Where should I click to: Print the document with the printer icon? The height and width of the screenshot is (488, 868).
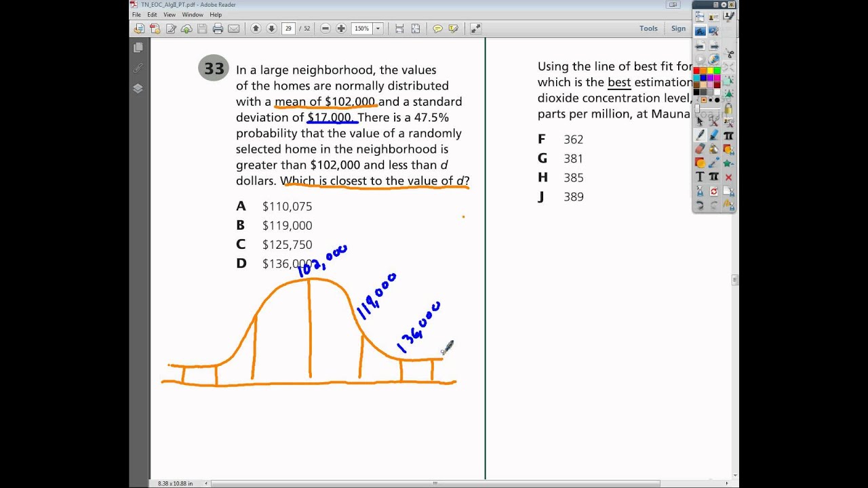pyautogui.click(x=218, y=28)
